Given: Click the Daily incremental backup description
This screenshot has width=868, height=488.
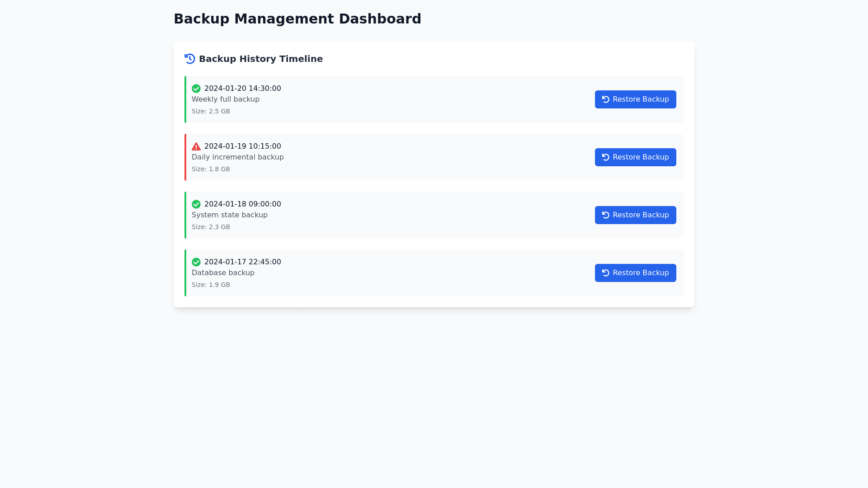Looking at the screenshot, I should tap(237, 157).
